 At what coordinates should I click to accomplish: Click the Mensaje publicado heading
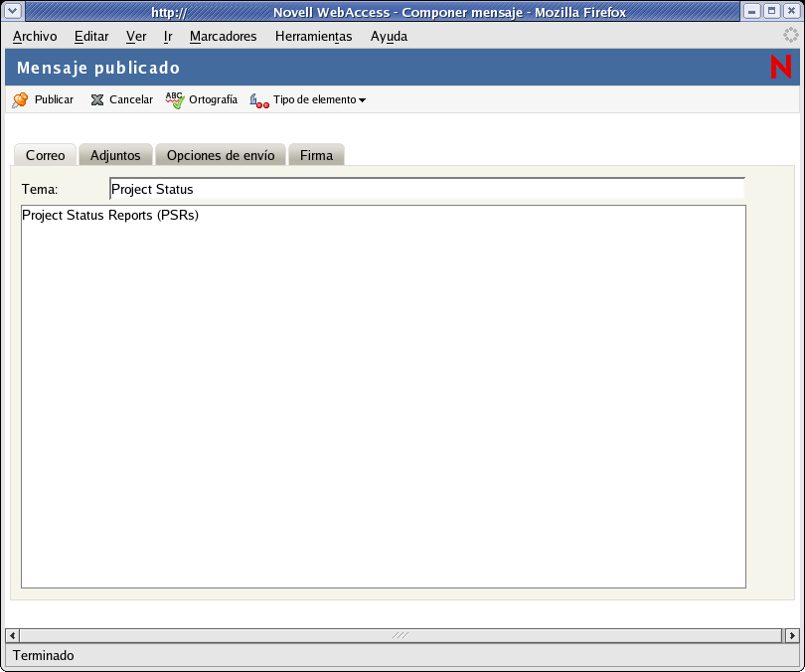tap(98, 68)
